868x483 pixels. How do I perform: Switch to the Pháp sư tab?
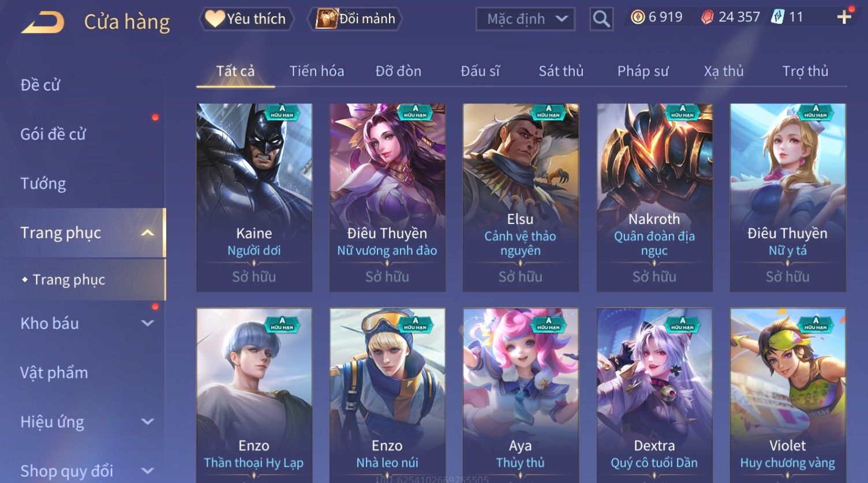(643, 71)
